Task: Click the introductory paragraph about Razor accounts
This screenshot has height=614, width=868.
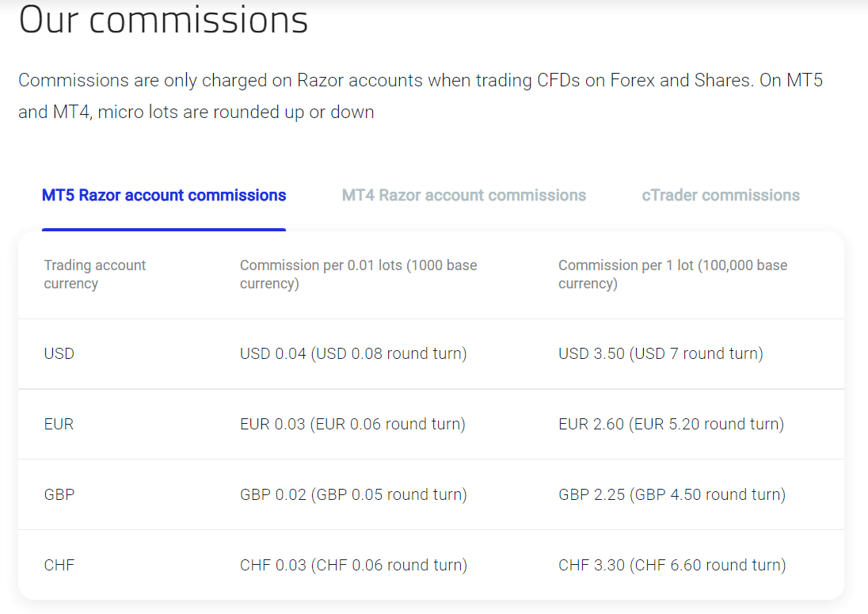Action: click(420, 95)
